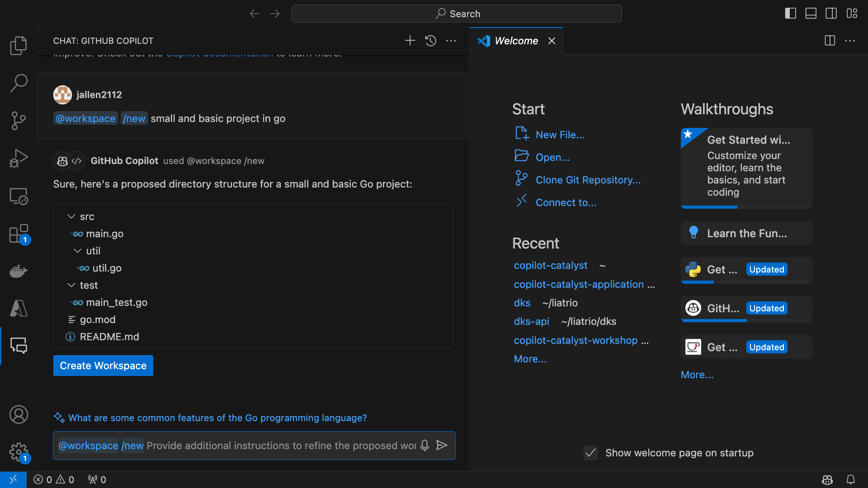
Task: Click the Open... link
Action: coord(552,157)
